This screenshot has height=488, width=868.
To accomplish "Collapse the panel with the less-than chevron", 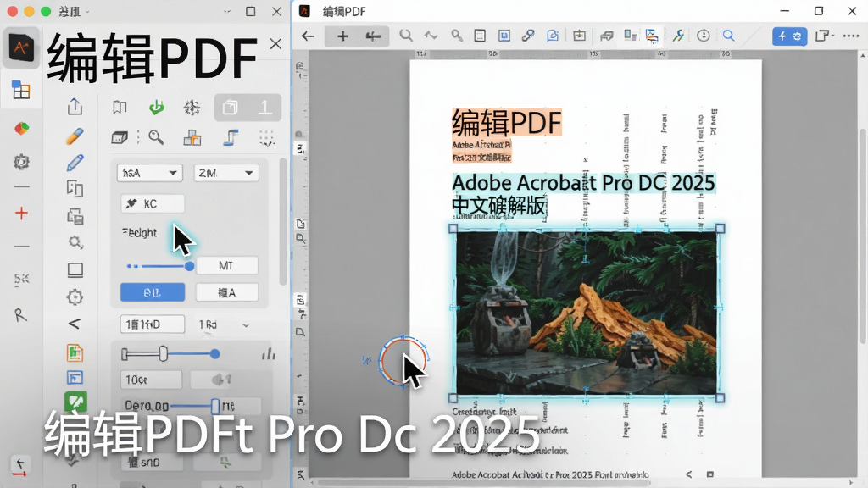I will pyautogui.click(x=75, y=324).
